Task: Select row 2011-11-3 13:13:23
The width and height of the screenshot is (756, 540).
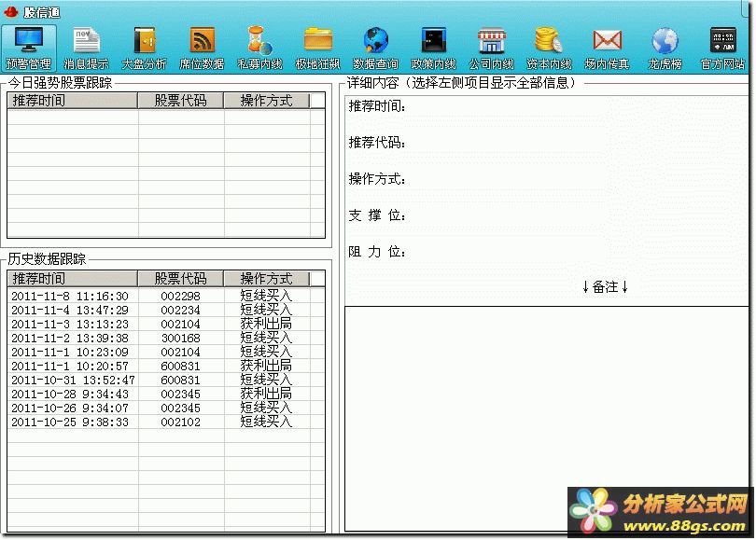Action: [x=166, y=324]
